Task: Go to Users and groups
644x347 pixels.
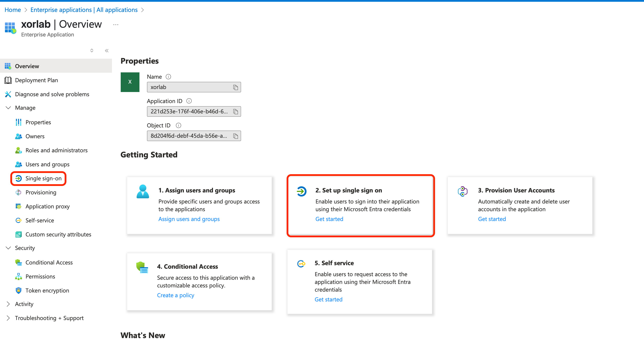Action: pyautogui.click(x=47, y=164)
